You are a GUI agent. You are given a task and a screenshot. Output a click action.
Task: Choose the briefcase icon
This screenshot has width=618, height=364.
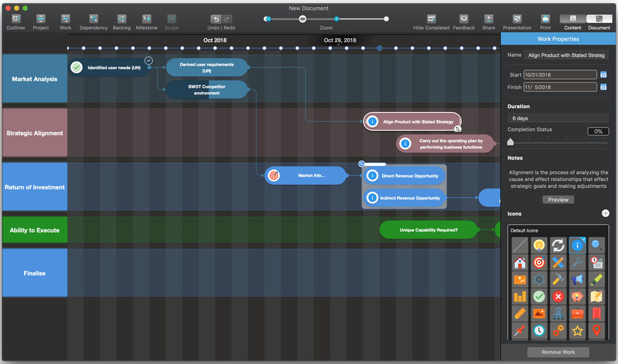577,313
